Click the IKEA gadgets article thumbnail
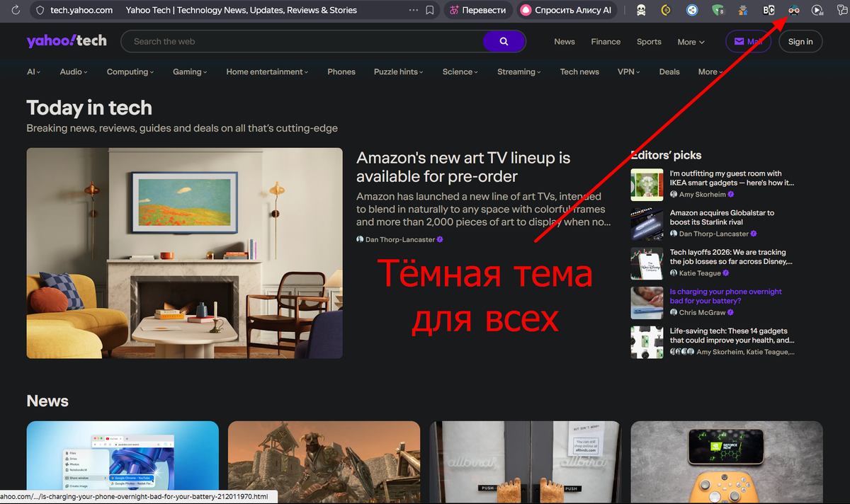Image resolution: width=850 pixels, height=504 pixels. tap(647, 185)
